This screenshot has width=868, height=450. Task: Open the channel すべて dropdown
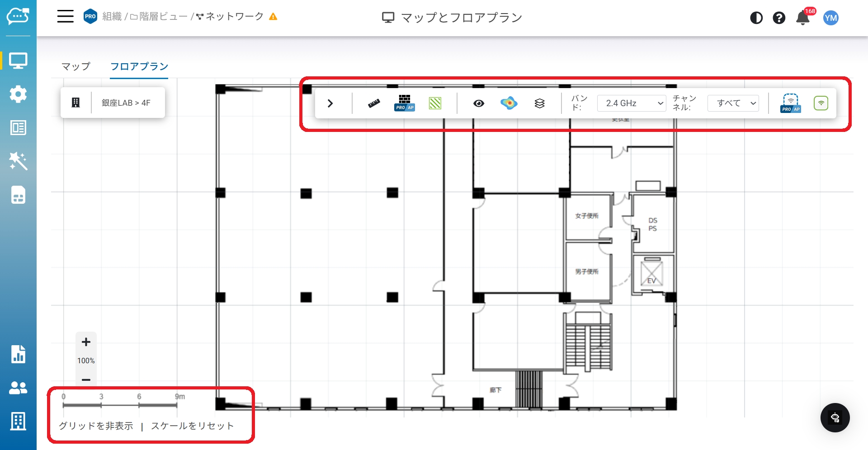(x=733, y=103)
